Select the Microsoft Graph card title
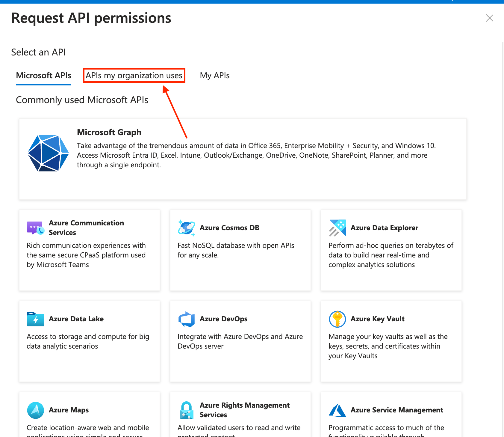The image size is (504, 437). (x=109, y=132)
